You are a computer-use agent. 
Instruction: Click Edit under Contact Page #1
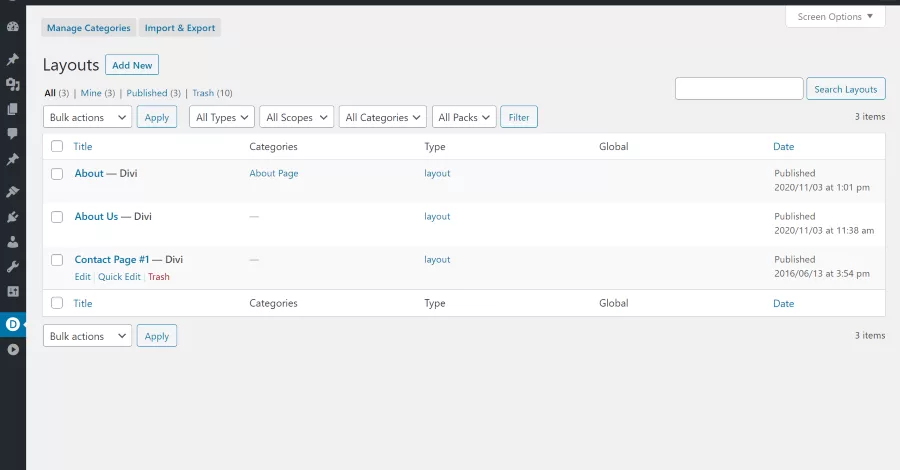pyautogui.click(x=83, y=277)
